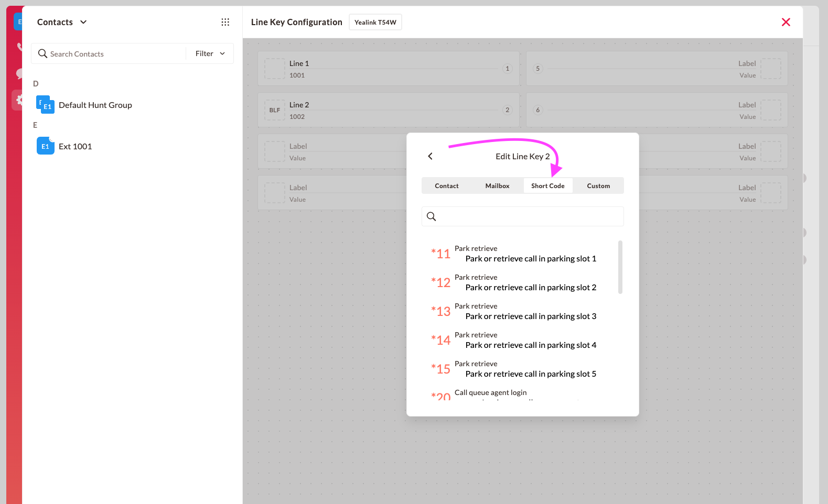This screenshot has width=828, height=504.
Task: Switch to the Custom tab
Action: tap(598, 186)
